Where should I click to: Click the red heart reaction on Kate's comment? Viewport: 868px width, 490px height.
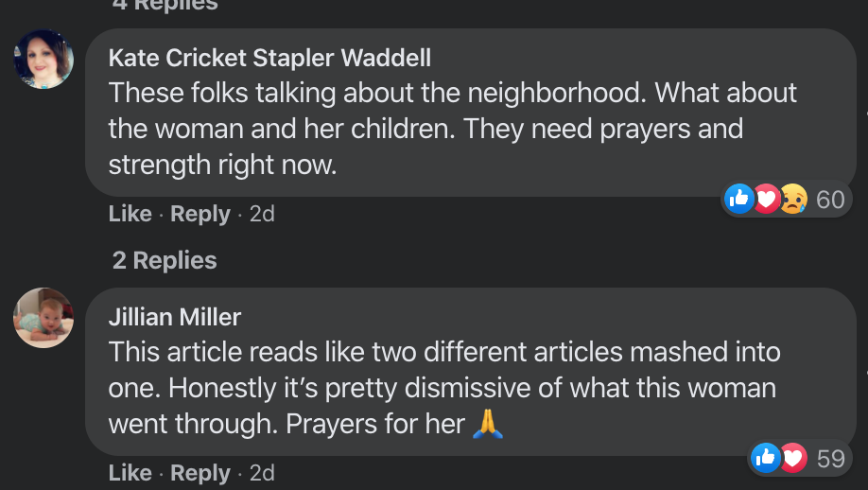767,199
